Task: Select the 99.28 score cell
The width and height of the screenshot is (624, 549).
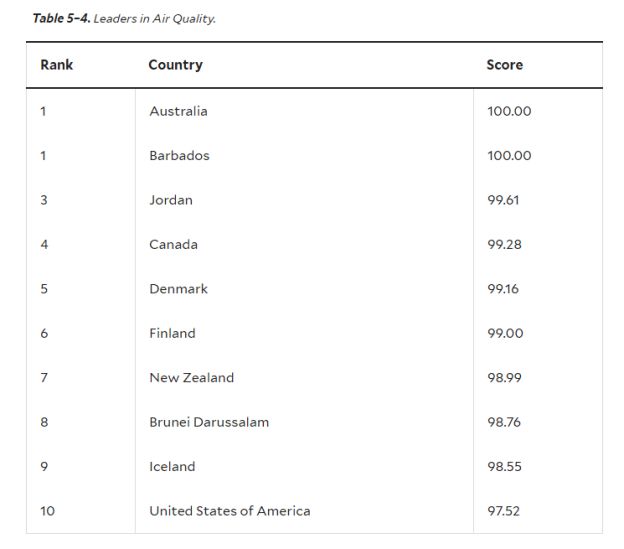Action: (x=504, y=245)
